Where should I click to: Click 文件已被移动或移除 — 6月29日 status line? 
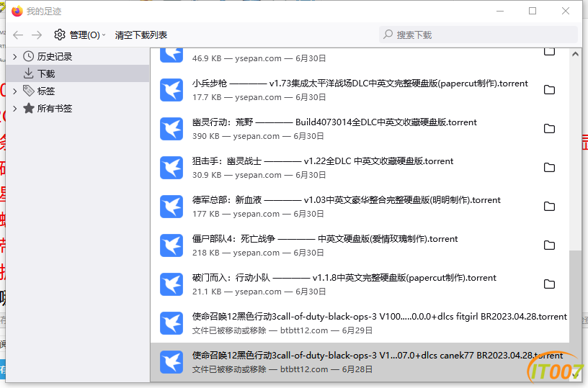pyautogui.click(x=282, y=330)
